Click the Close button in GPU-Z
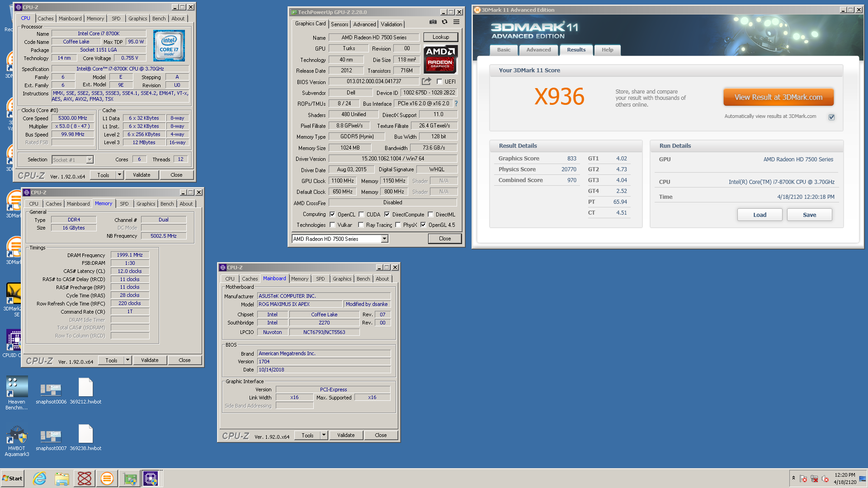The width and height of the screenshot is (868, 488). click(x=445, y=239)
